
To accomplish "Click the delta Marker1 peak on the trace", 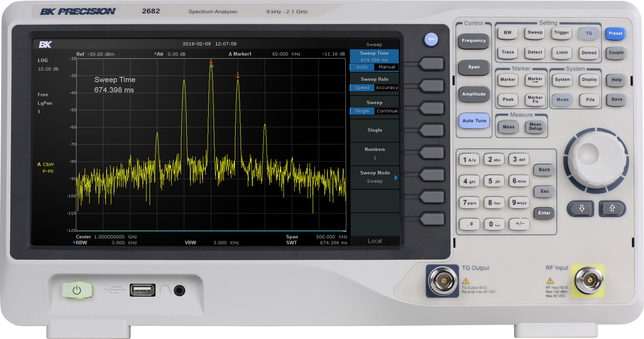I will click(x=211, y=63).
